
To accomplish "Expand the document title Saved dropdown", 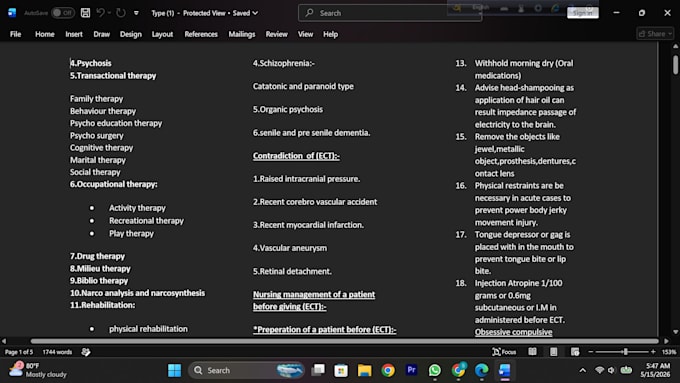I will coord(255,13).
